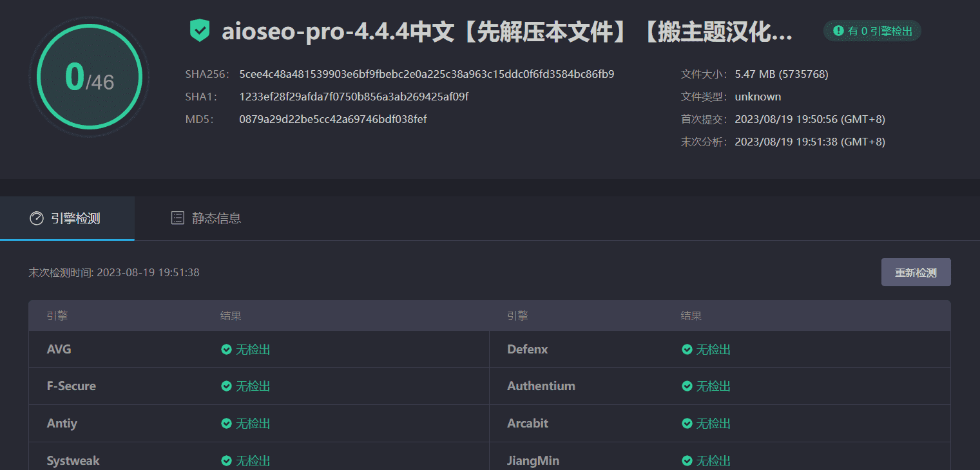Click the 无检出 result text for Defenx
980x470 pixels.
click(714, 350)
